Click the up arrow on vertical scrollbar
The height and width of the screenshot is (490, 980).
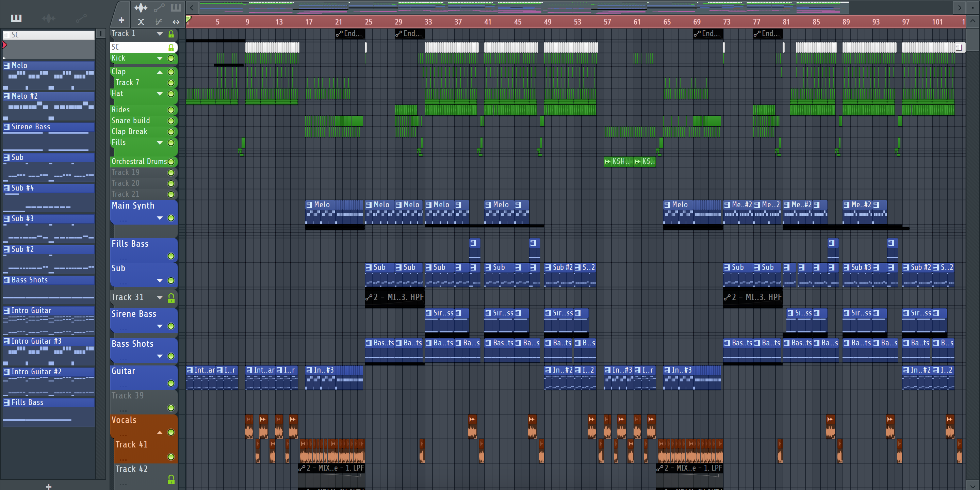[x=973, y=21]
